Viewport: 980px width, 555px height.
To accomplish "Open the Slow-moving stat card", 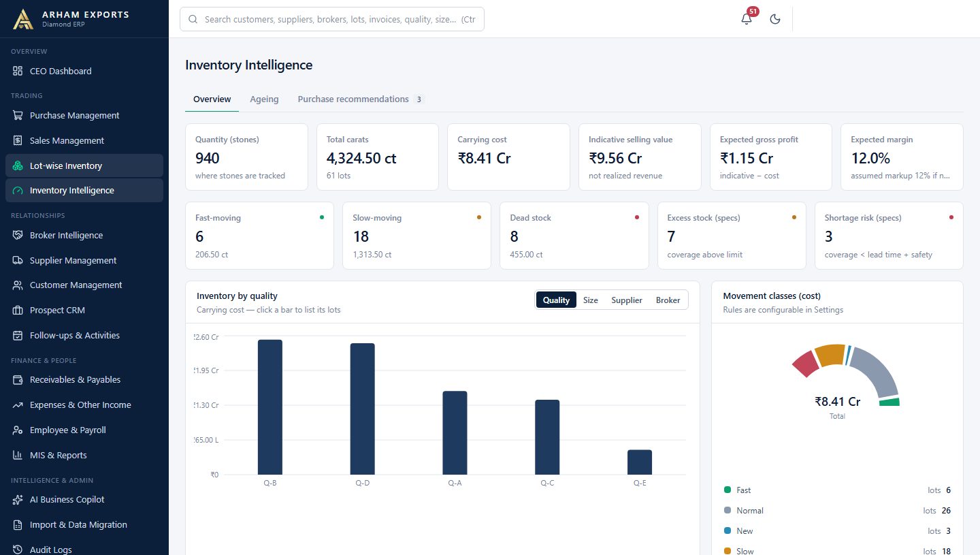I will coord(416,236).
